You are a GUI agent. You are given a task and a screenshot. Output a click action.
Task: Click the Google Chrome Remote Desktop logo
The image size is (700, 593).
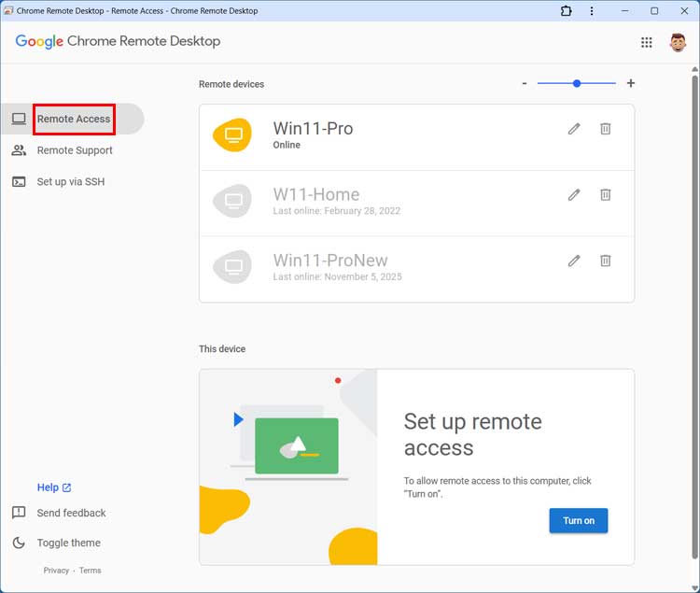[x=118, y=41]
